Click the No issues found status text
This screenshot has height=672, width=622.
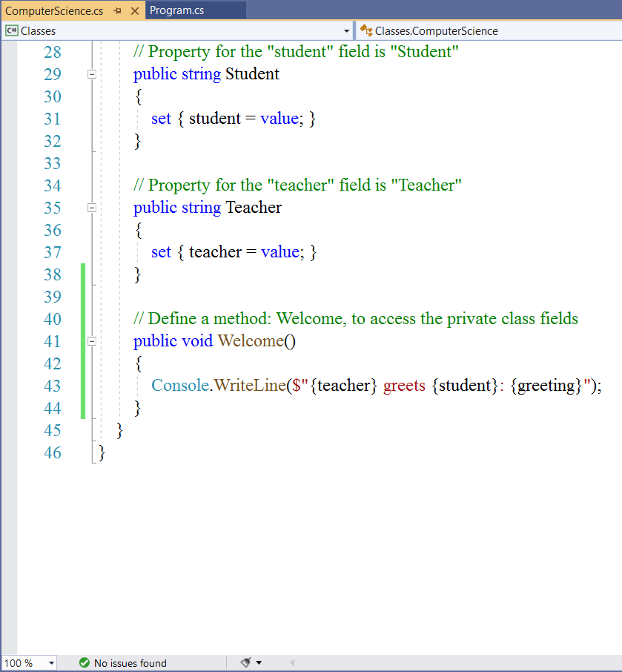(130, 663)
